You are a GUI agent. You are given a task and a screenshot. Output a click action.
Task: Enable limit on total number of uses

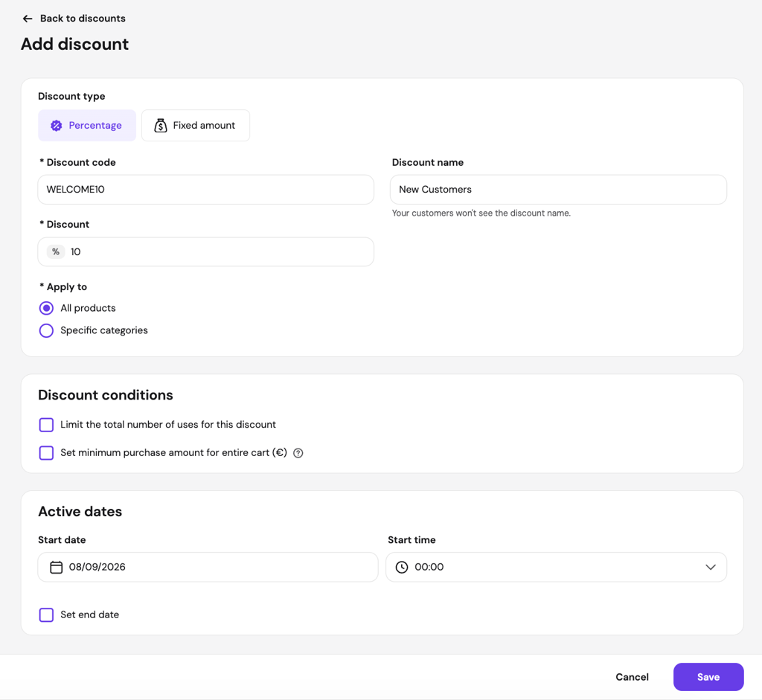[x=46, y=425]
